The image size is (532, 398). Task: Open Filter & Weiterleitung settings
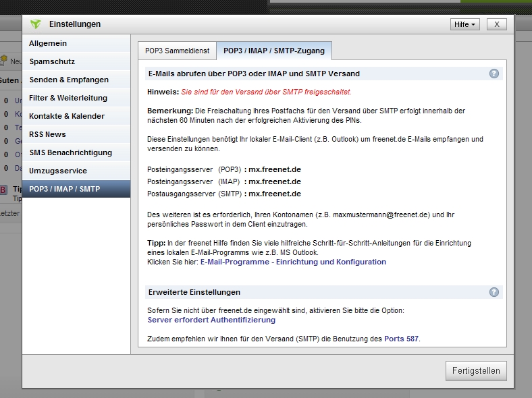click(76, 98)
